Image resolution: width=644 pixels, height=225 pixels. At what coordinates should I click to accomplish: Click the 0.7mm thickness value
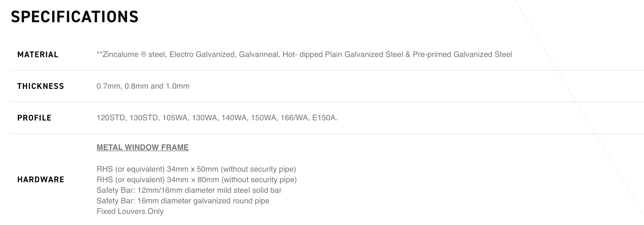pos(108,86)
